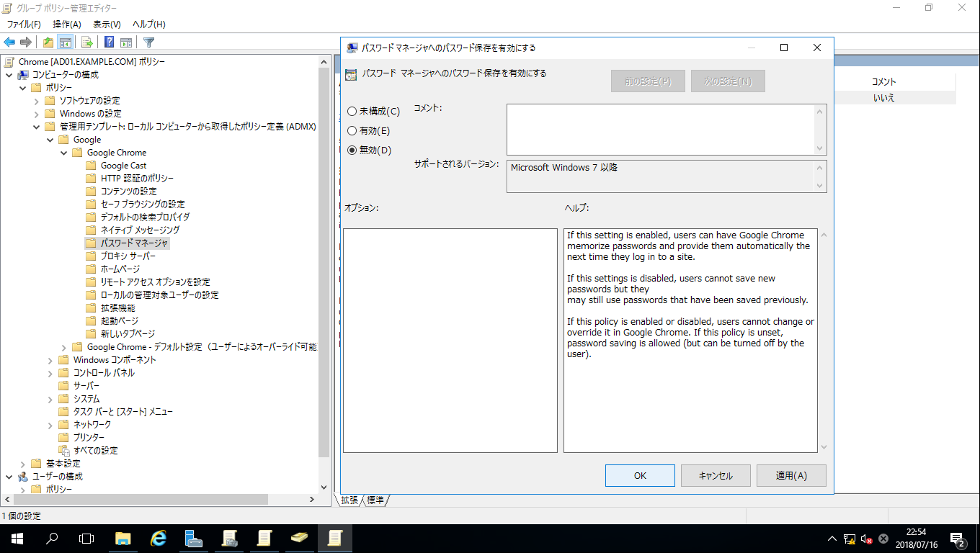This screenshot has height=553, width=980.
Task: Click the computer configuration icon in the tree
Action: coord(23,75)
